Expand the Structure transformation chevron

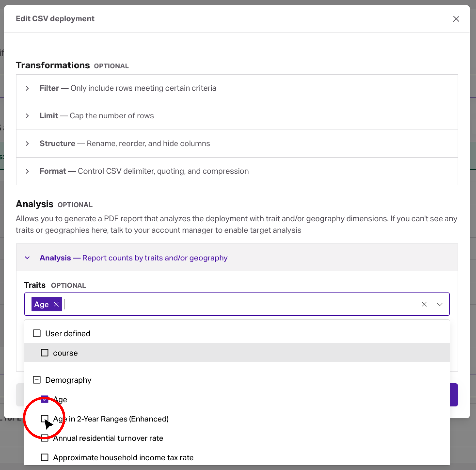tap(27, 144)
